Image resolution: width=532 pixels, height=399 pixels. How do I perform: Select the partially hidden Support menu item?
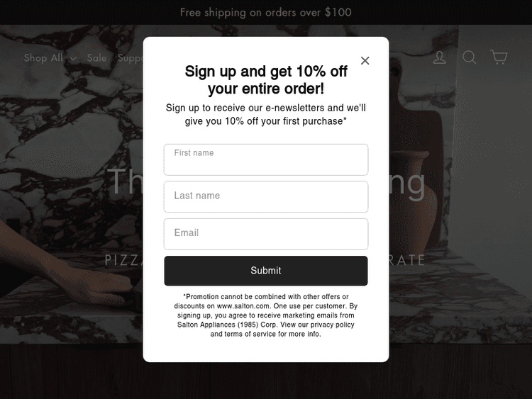click(131, 58)
